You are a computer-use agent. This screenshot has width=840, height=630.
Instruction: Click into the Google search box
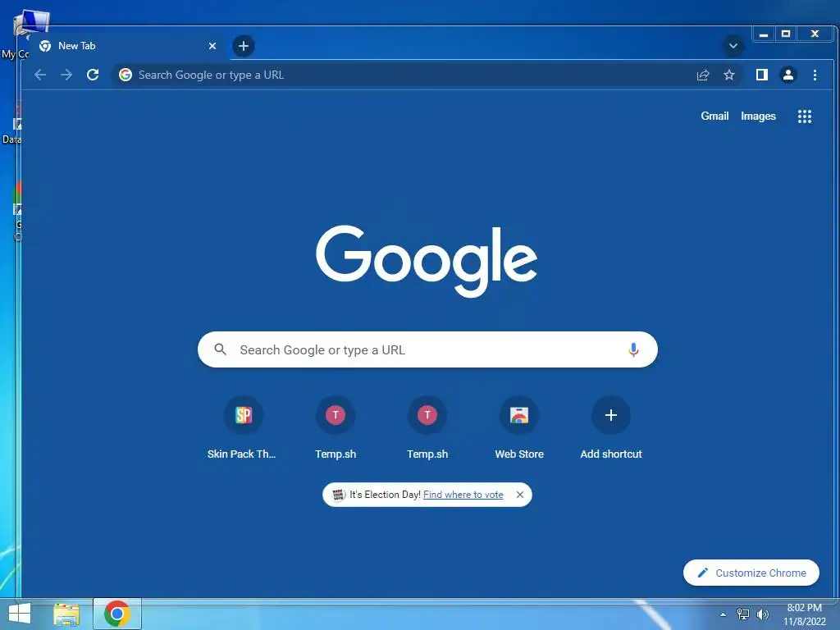coord(427,349)
